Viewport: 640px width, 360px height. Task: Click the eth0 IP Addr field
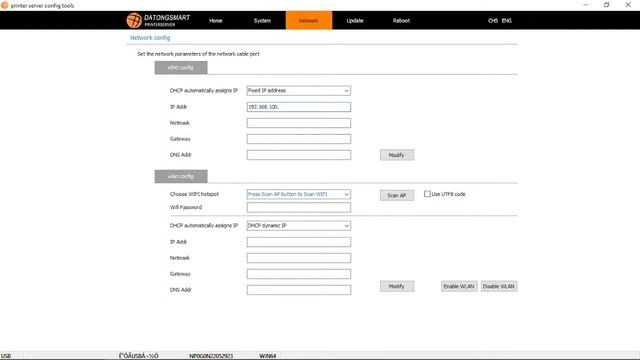299,107
